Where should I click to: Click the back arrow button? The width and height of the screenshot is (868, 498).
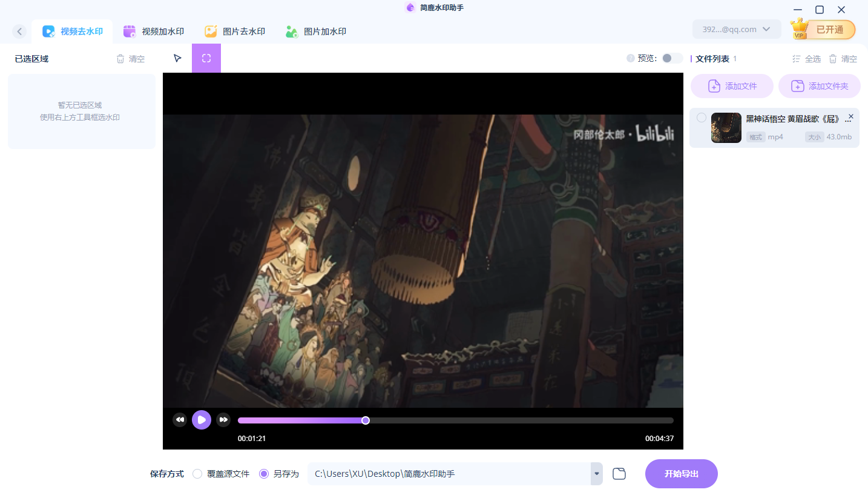pyautogui.click(x=20, y=32)
